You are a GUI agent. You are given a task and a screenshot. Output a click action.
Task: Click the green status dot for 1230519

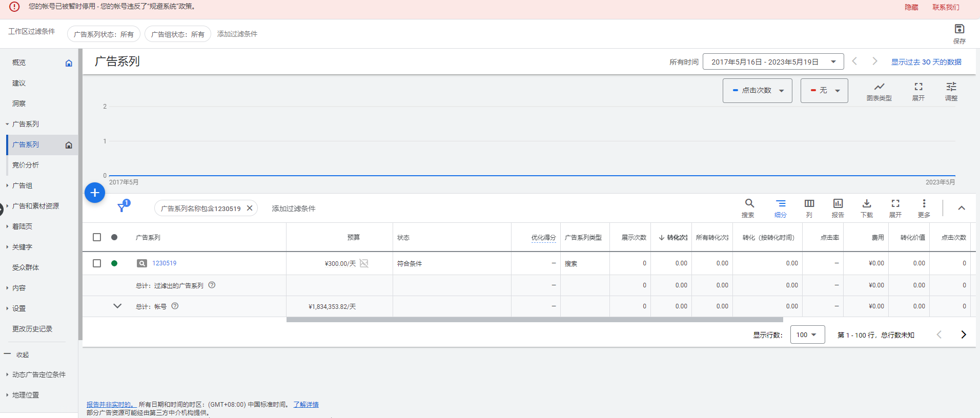tap(114, 263)
